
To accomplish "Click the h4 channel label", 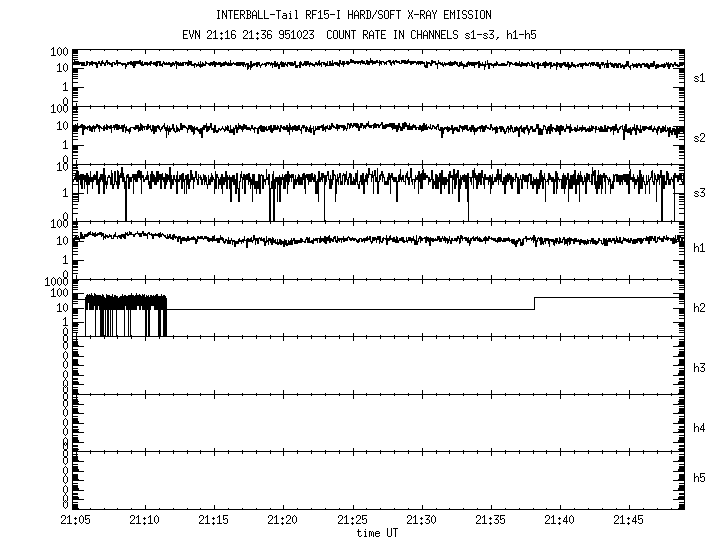I will 700,428.
